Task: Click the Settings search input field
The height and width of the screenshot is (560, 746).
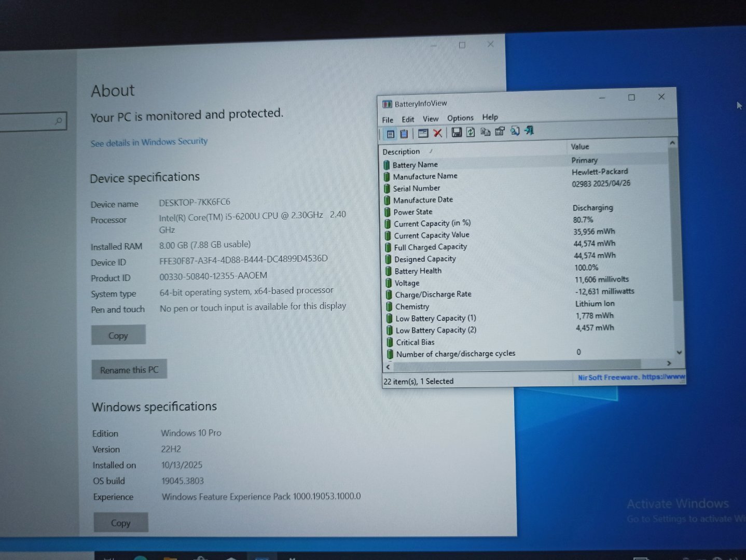Action: [32, 121]
